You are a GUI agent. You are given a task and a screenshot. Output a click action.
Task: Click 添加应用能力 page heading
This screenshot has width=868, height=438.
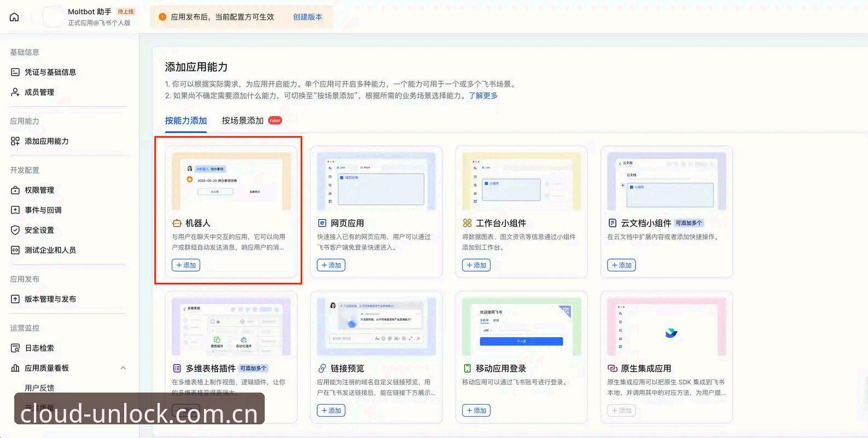coord(196,67)
